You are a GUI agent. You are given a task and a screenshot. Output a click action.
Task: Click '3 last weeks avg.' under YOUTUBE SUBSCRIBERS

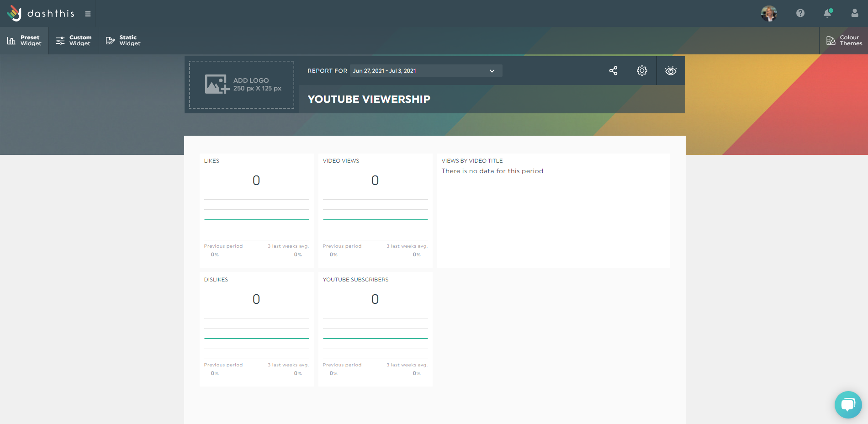point(407,365)
